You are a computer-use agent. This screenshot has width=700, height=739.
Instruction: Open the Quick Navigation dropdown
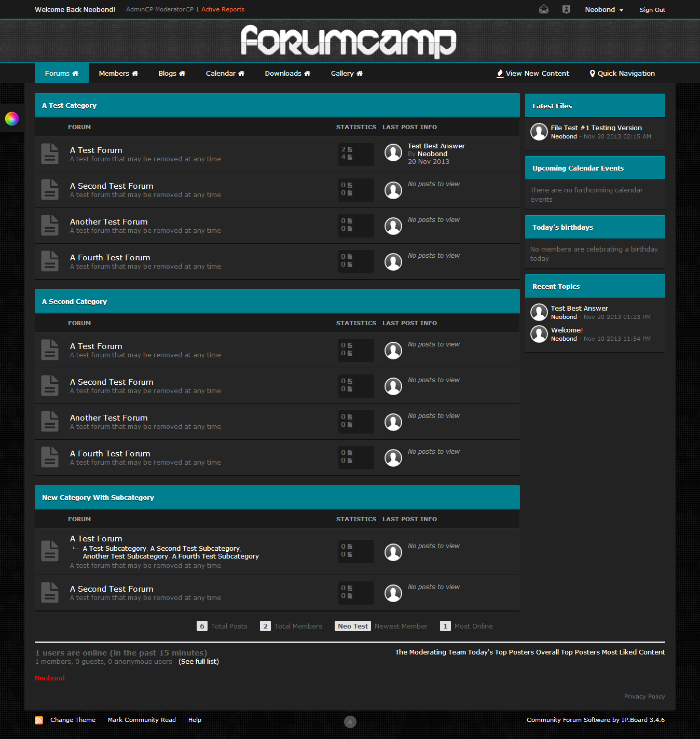pos(622,74)
